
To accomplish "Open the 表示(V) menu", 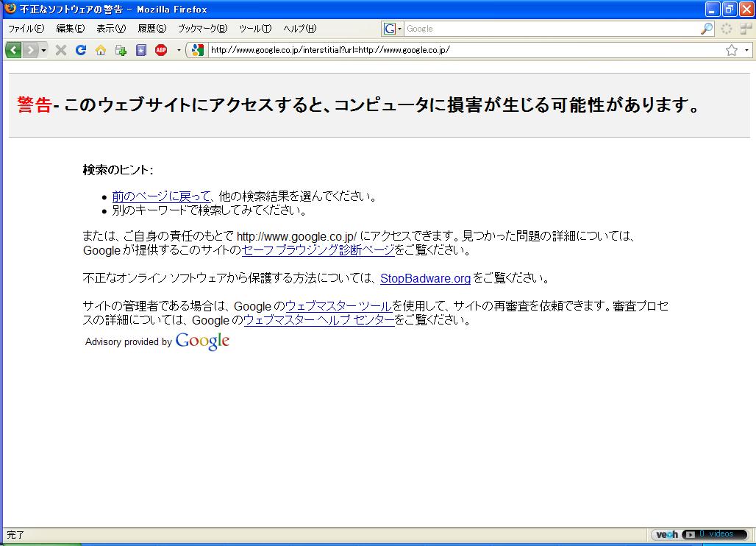I will (111, 29).
